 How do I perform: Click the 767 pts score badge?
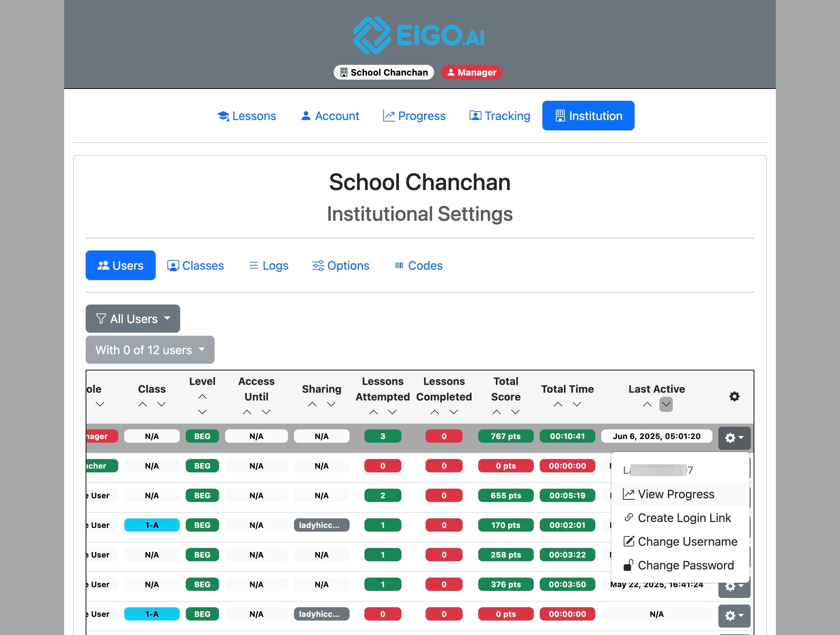point(506,436)
